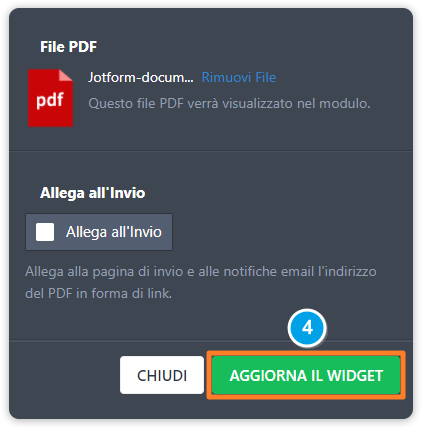Click the PDF visualizzato nel modulo description
422x429 pixels.
[x=229, y=104]
